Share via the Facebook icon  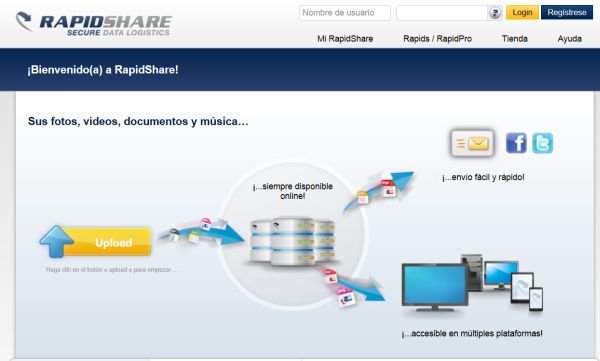coord(516,143)
